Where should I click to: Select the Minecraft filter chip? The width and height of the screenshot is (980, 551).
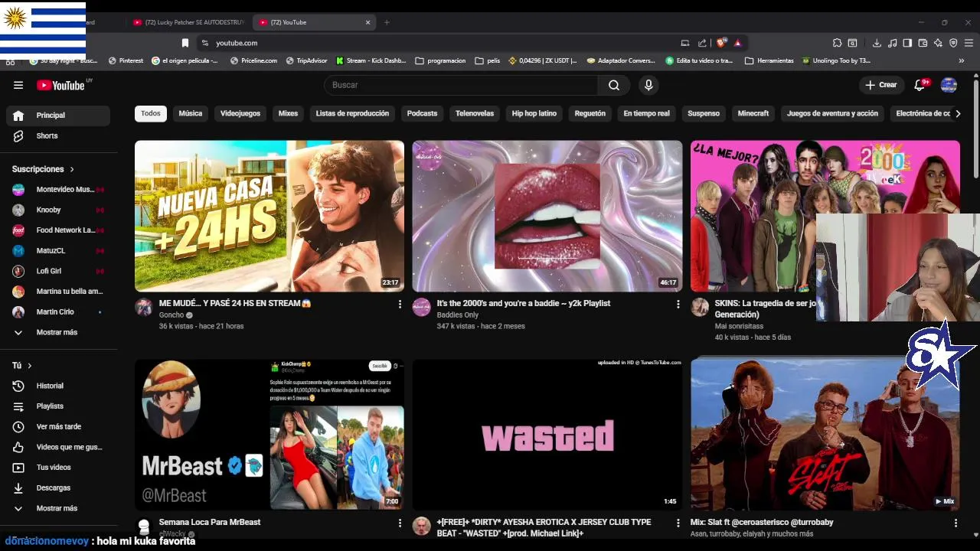(x=753, y=113)
